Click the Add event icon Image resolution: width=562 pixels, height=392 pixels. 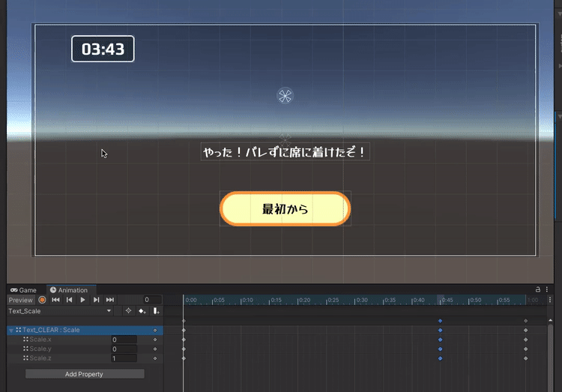156,311
